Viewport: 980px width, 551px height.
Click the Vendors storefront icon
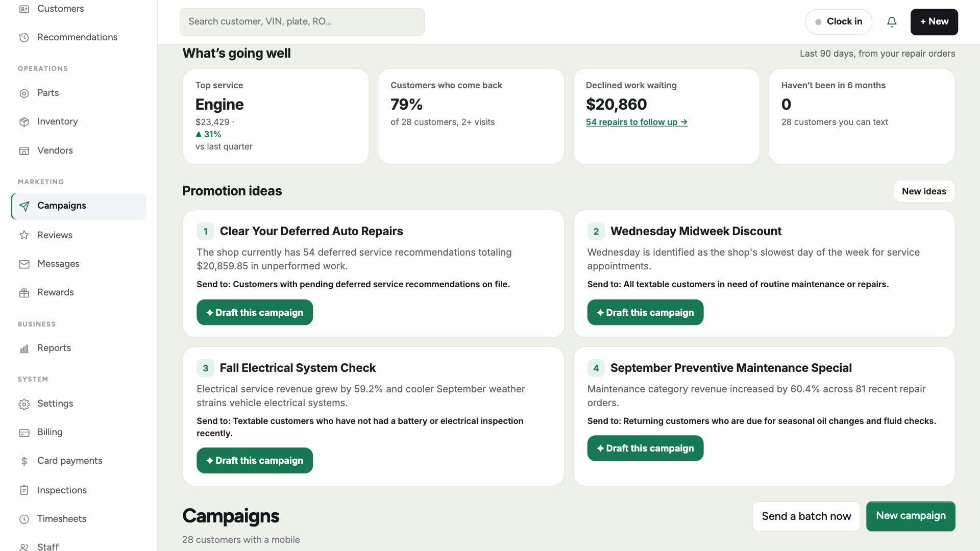pos(24,151)
